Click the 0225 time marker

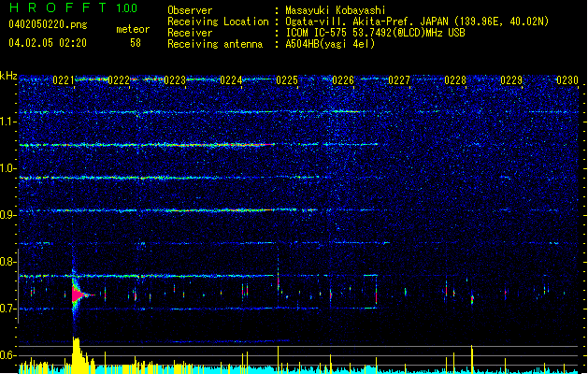click(287, 80)
